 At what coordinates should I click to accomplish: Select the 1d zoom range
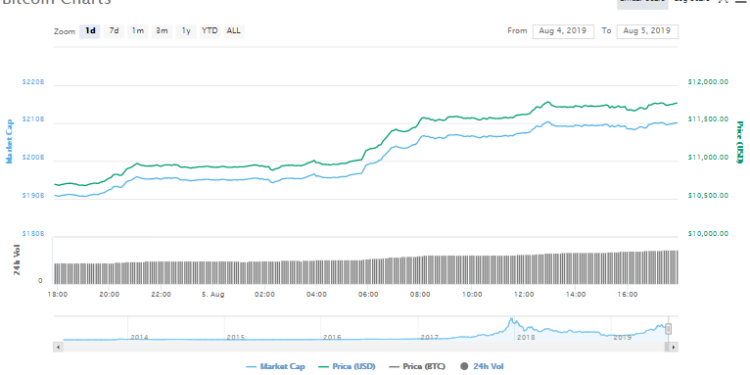point(90,31)
